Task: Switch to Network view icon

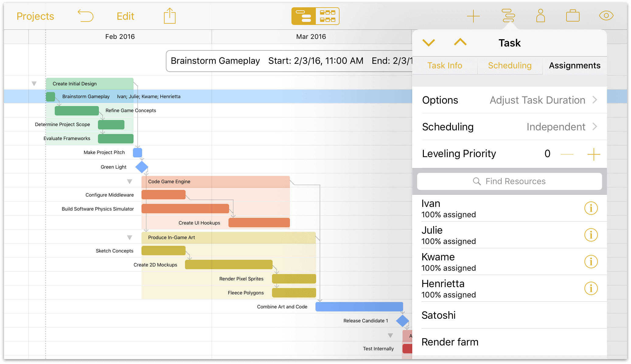Action: point(327,16)
